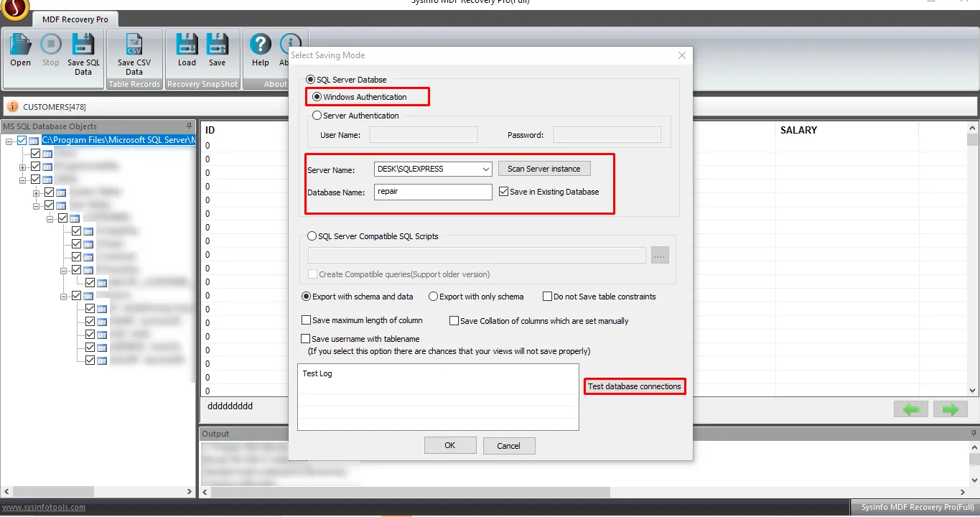Select Export with only schema
Viewport: 980px width, 517px height.
pos(433,297)
